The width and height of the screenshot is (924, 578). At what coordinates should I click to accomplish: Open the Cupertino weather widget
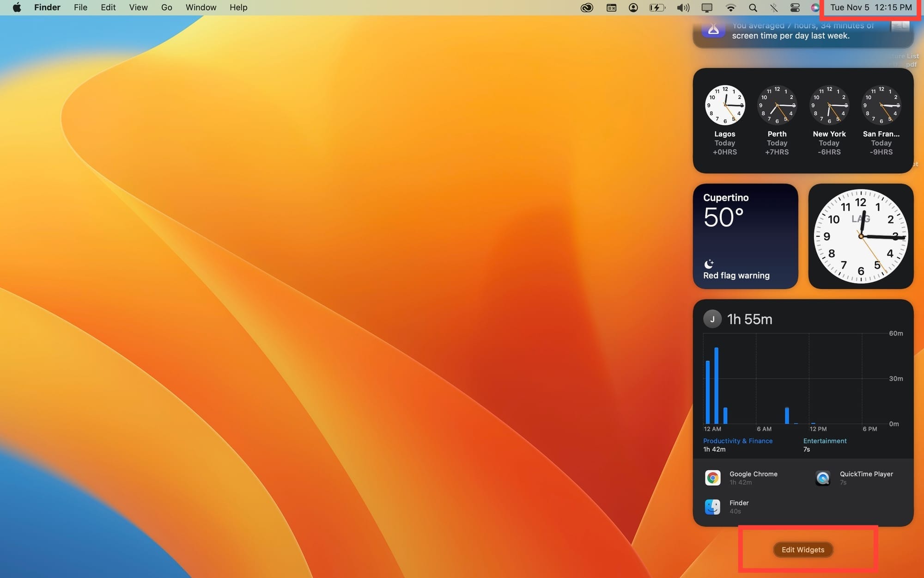pyautogui.click(x=745, y=236)
